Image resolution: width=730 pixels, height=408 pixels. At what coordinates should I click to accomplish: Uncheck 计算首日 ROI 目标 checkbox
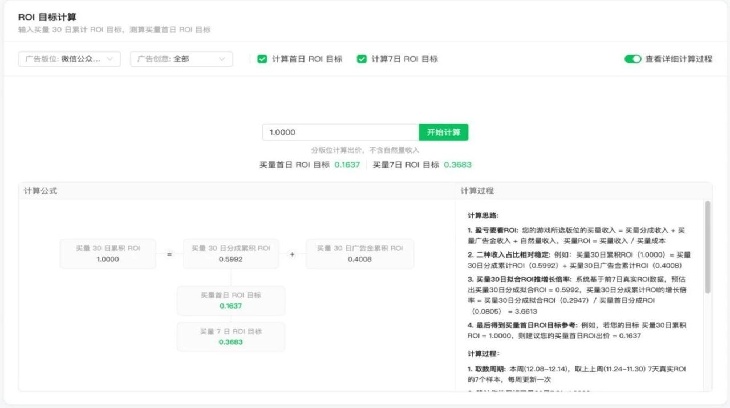[x=262, y=59]
